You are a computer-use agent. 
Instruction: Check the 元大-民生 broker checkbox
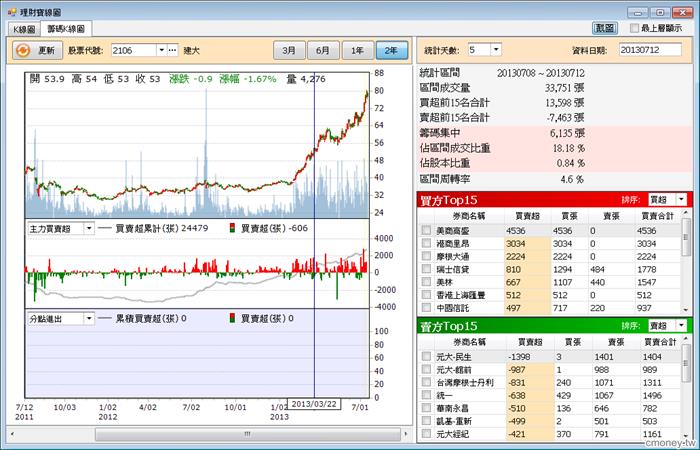pos(426,356)
